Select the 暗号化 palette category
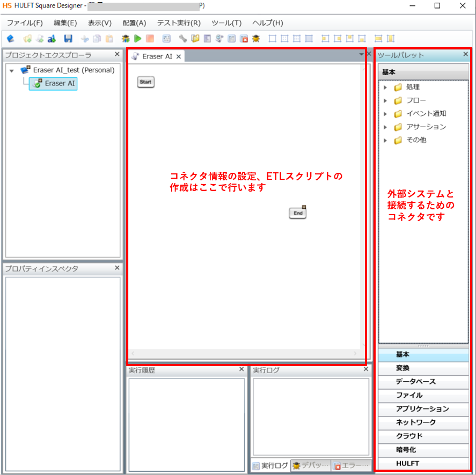476x475 pixels. 423,450
